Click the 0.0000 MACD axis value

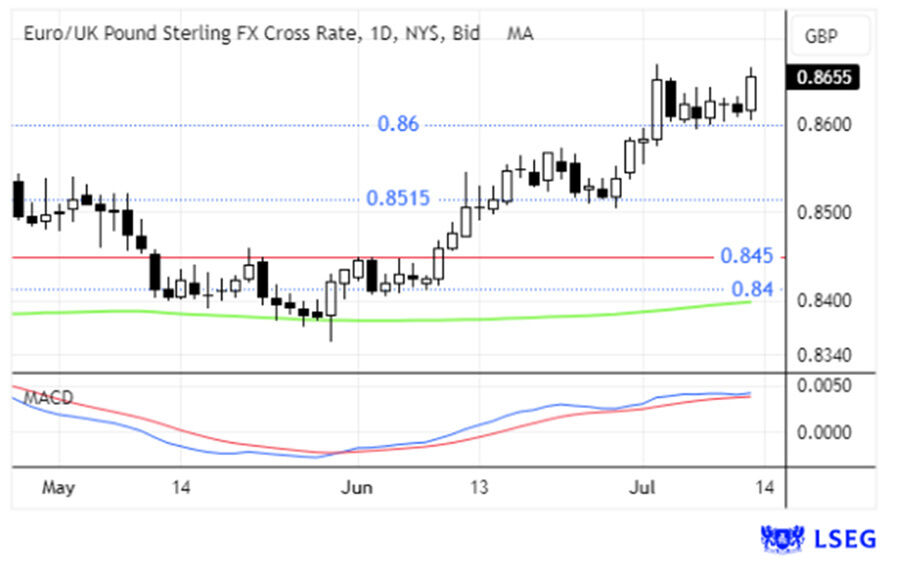coord(824,432)
